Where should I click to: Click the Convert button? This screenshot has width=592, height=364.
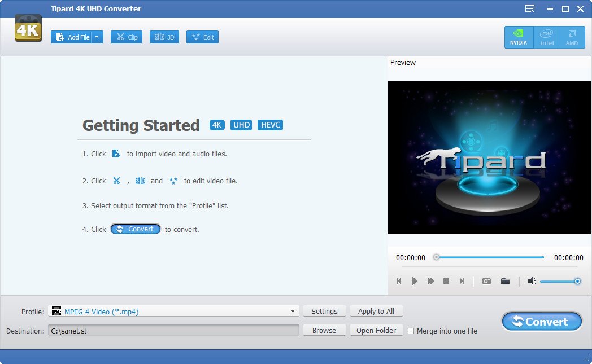click(x=541, y=321)
